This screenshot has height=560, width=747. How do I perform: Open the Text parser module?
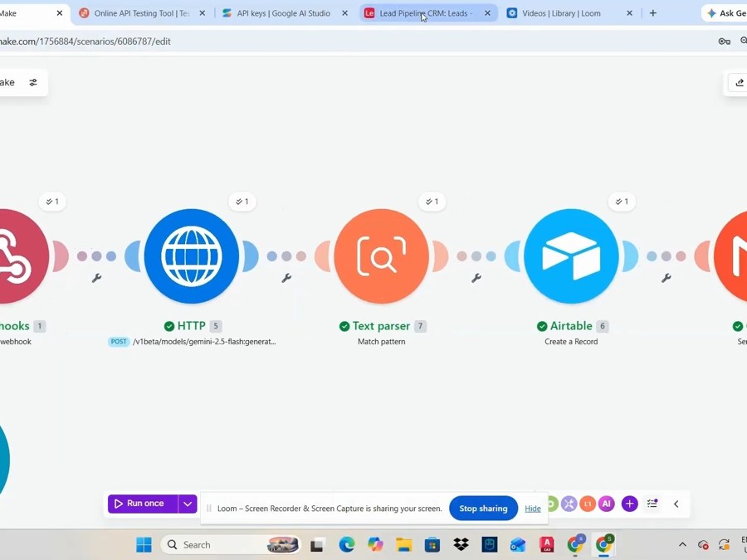[382, 256]
